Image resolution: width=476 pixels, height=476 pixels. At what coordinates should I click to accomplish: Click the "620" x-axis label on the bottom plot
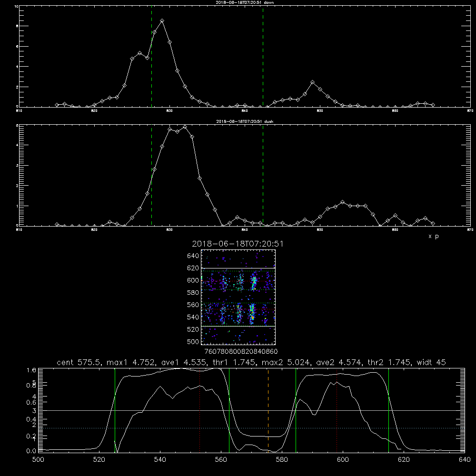[404, 460]
